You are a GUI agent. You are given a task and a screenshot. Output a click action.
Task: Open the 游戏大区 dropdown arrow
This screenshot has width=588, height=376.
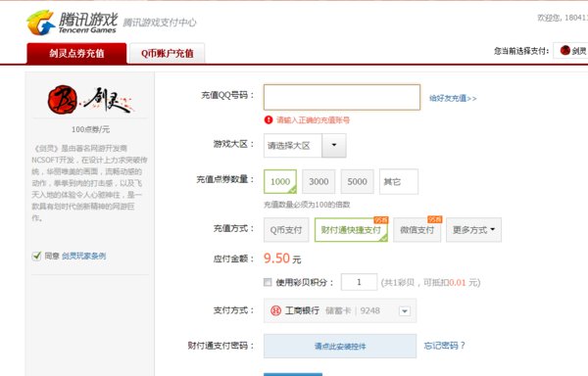(x=334, y=145)
